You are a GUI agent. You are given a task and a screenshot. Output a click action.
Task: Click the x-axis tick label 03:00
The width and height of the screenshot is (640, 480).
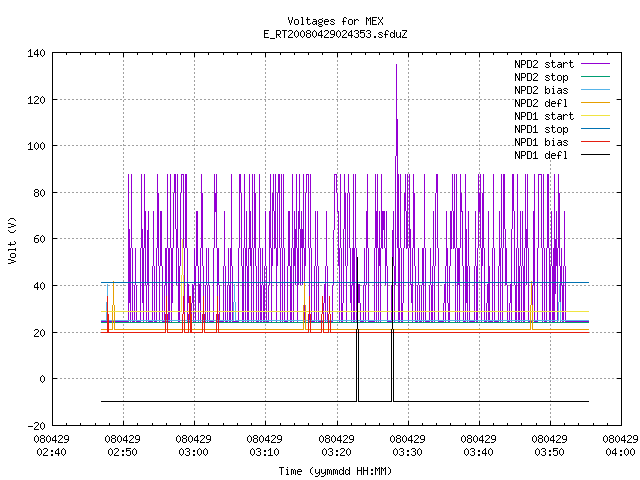193,452
